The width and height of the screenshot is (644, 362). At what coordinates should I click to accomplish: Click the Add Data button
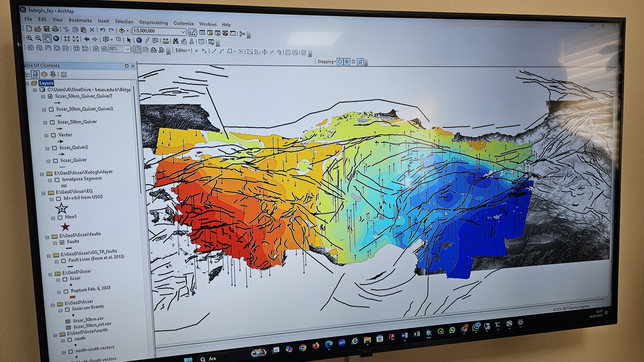pyautogui.click(x=122, y=30)
